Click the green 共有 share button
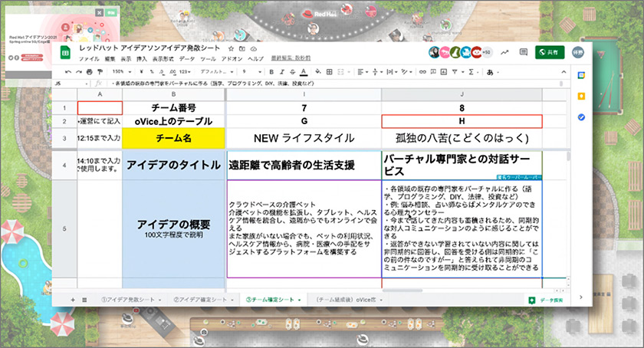Viewport: 644px width, 348px height. click(551, 52)
